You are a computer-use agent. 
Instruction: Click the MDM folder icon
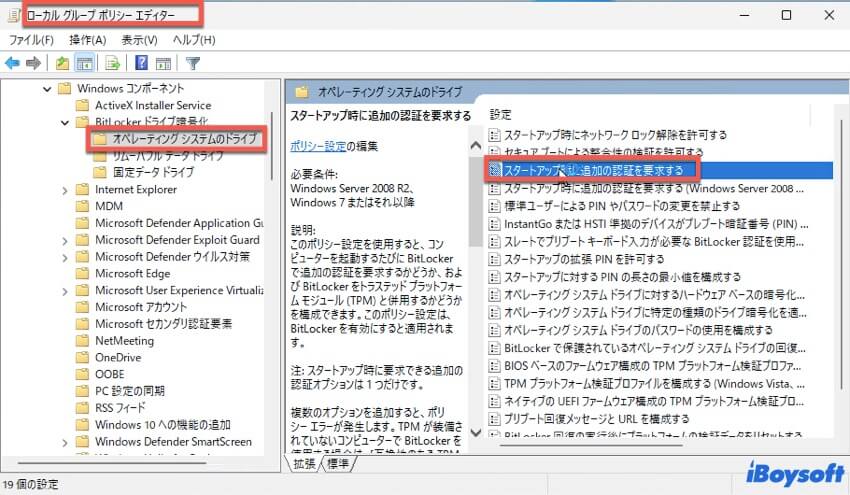click(x=82, y=206)
